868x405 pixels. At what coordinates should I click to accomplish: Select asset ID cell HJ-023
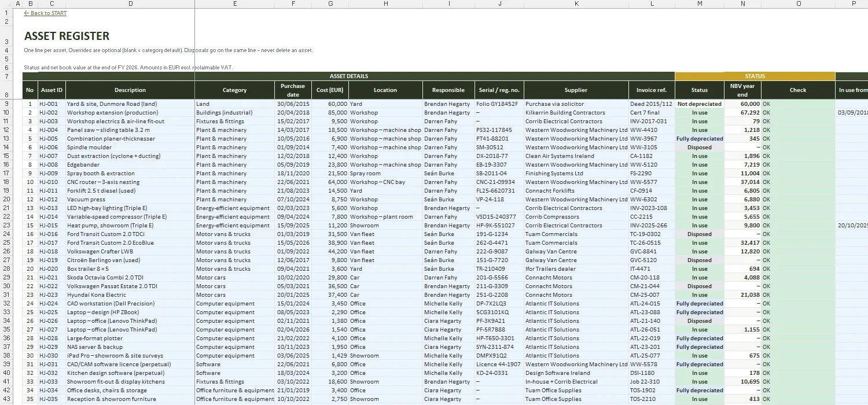(52, 295)
